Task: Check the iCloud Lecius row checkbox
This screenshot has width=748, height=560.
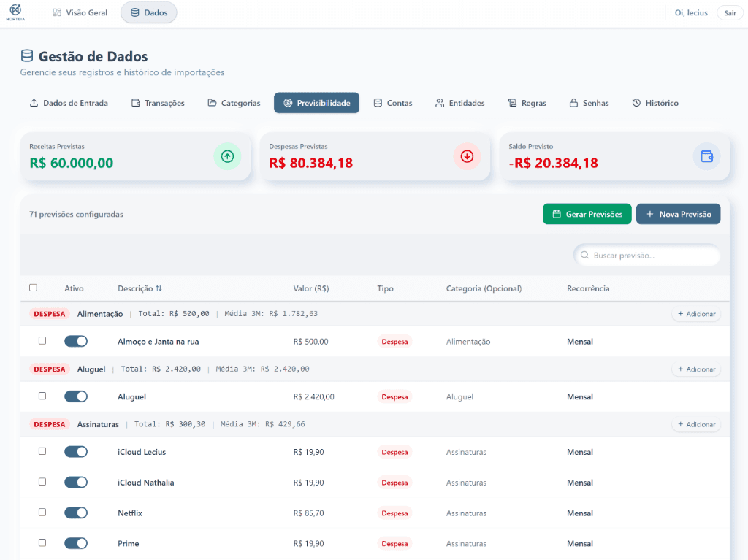Action: 42,451
